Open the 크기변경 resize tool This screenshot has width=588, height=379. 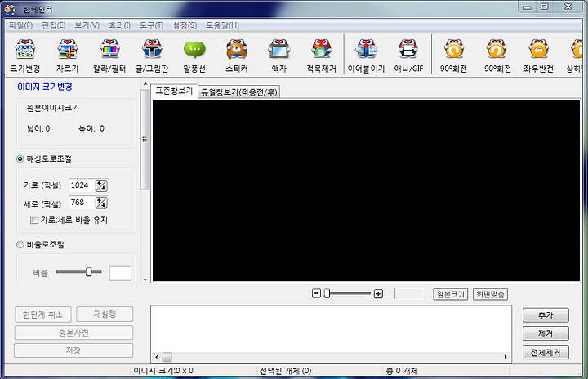click(x=25, y=56)
